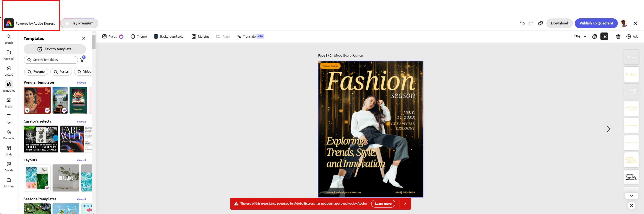The height and width of the screenshot is (214, 644).
Task: Delete page with the trash icon
Action: click(618, 37)
